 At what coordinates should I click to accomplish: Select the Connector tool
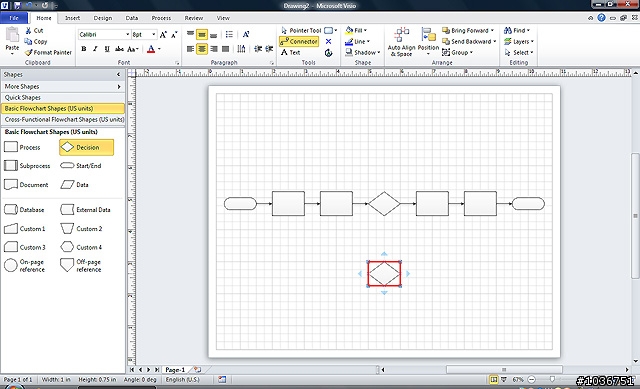(299, 42)
